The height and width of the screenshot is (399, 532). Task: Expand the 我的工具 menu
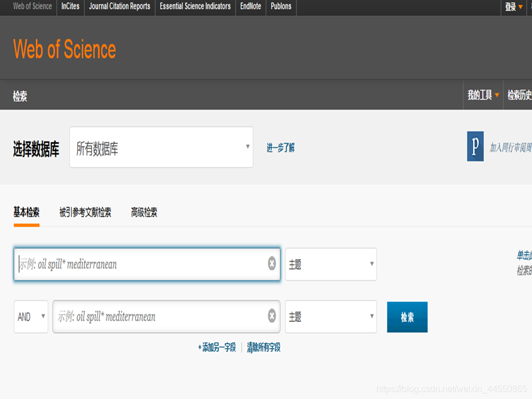pyautogui.click(x=483, y=95)
